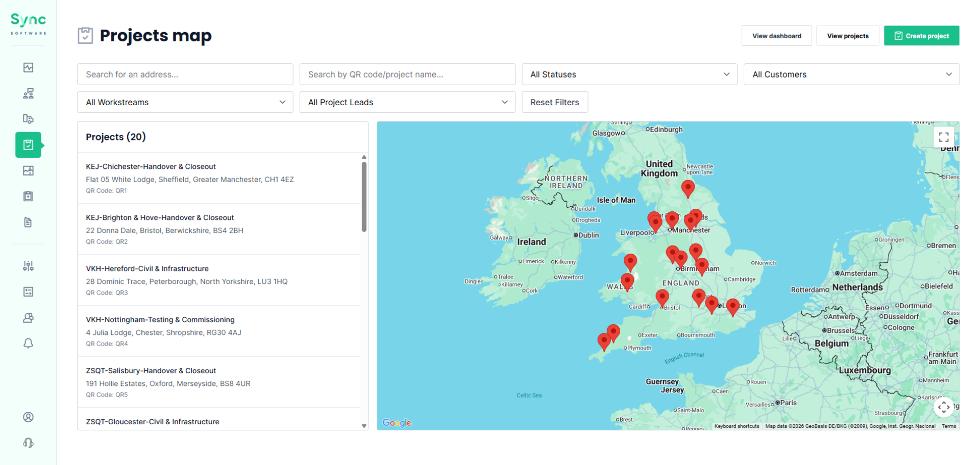Click the active projects clipboard icon
The width and height of the screenshot is (980, 465).
(28, 145)
